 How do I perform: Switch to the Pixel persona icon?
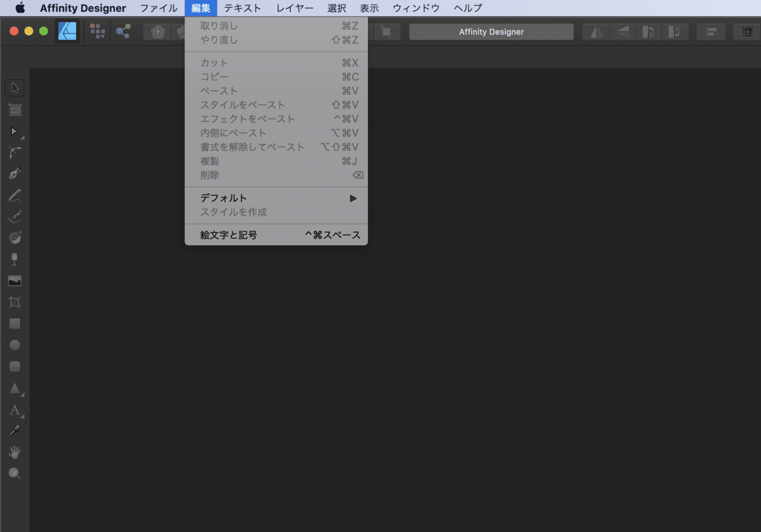[x=97, y=30]
